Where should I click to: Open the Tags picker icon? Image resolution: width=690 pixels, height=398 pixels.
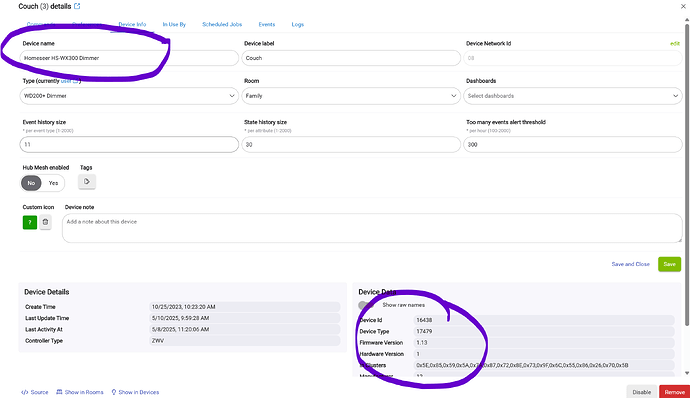tap(87, 181)
